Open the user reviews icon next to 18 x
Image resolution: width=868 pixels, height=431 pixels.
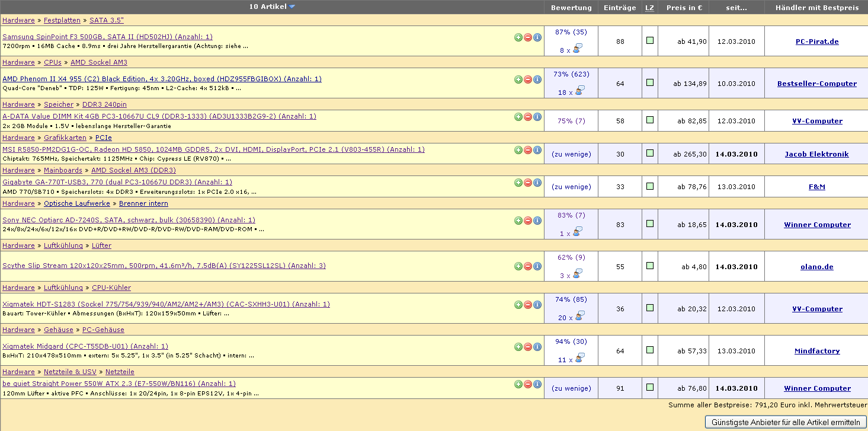point(580,91)
